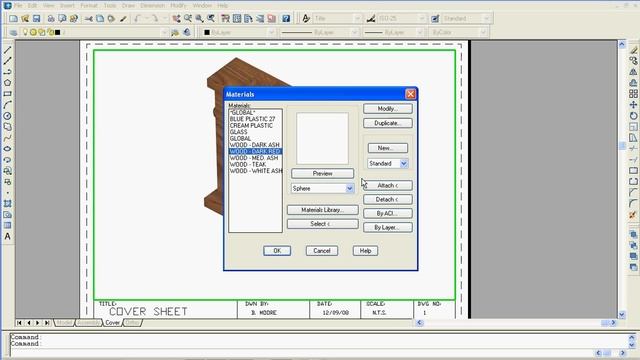Open the Draw menu
Image resolution: width=640 pixels, height=360 pixels.
pyautogui.click(x=128, y=6)
